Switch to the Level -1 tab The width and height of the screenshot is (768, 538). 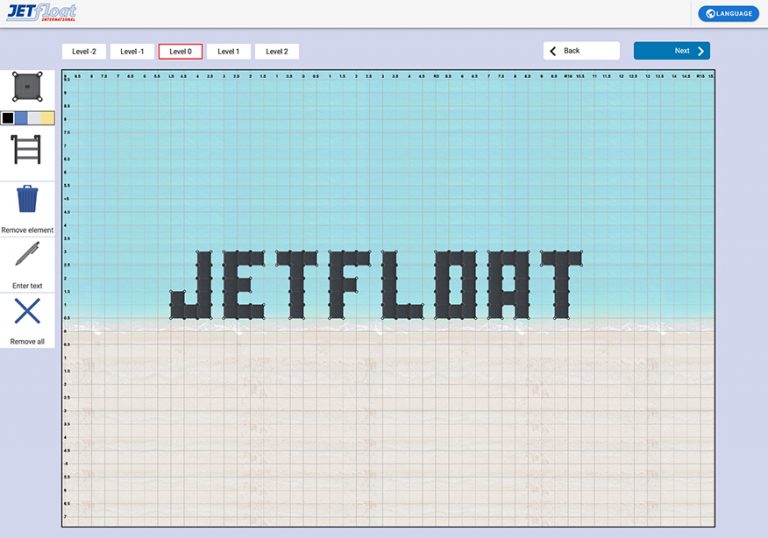coord(132,51)
